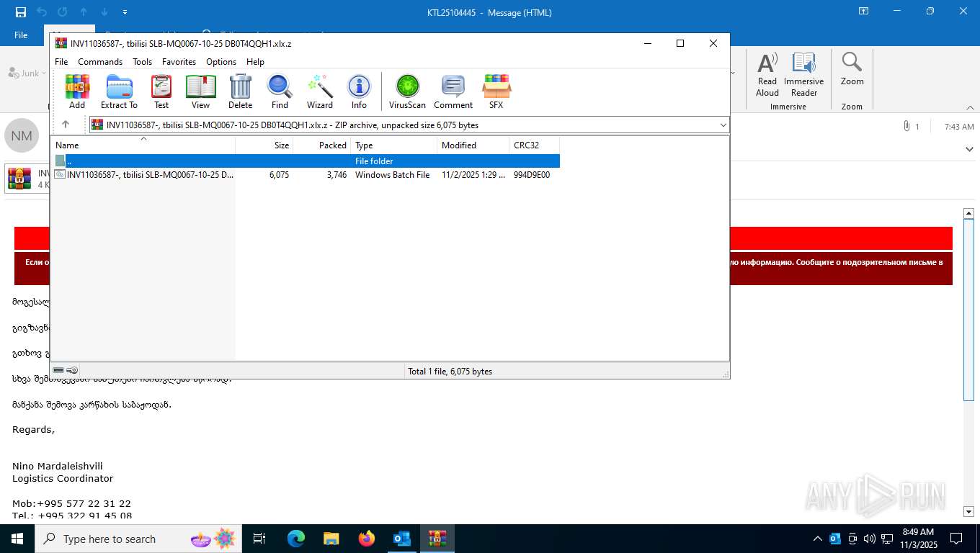The image size is (980, 553).
Task: Open Windows notification center icon
Action: tap(956, 539)
